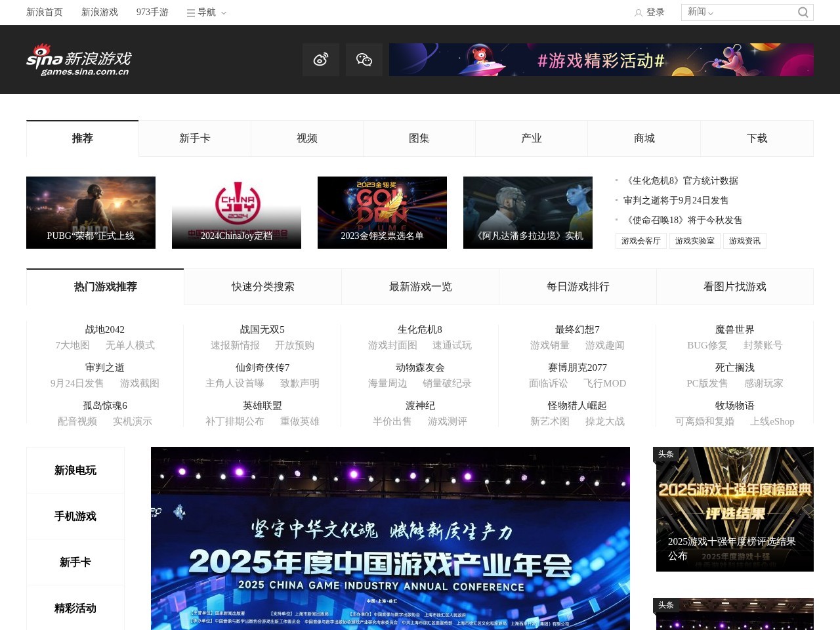Click the Weibo share icon next to the logo
The height and width of the screenshot is (630, 840).
click(x=320, y=59)
